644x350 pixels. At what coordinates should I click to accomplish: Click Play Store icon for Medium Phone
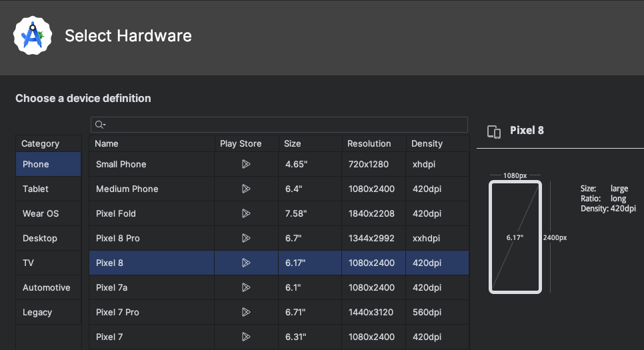(246, 189)
